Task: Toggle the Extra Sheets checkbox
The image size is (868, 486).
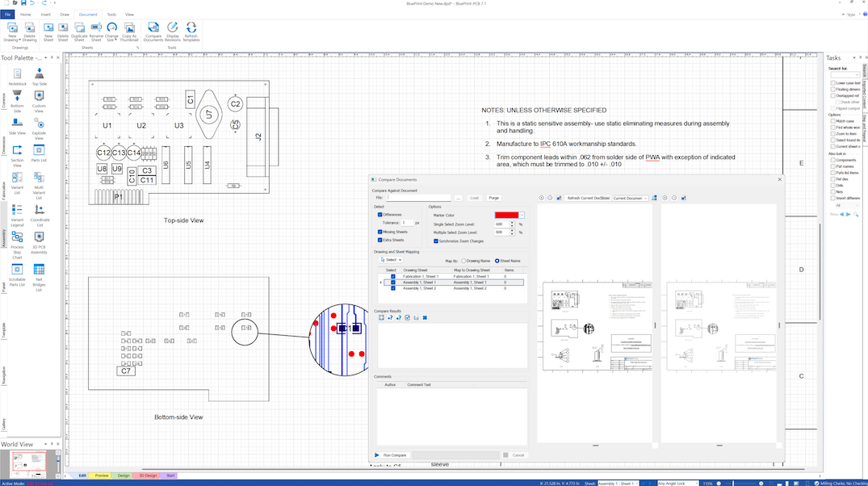Action: click(379, 241)
